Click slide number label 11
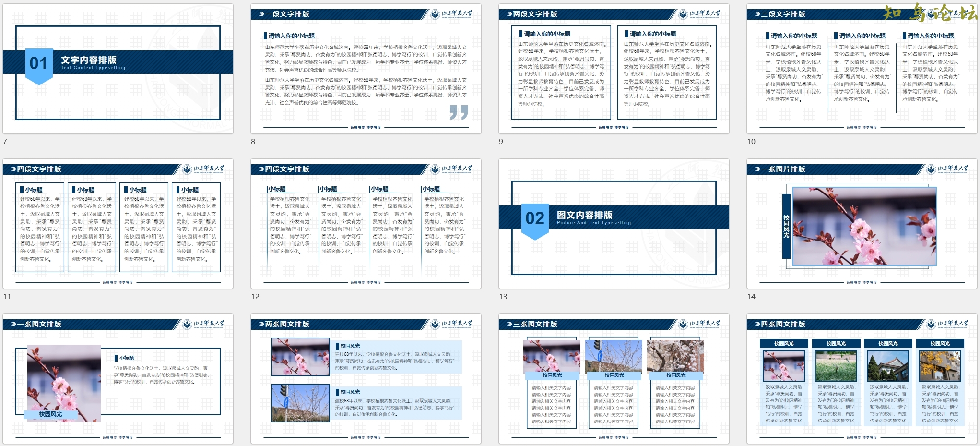980x446 pixels. [7, 297]
